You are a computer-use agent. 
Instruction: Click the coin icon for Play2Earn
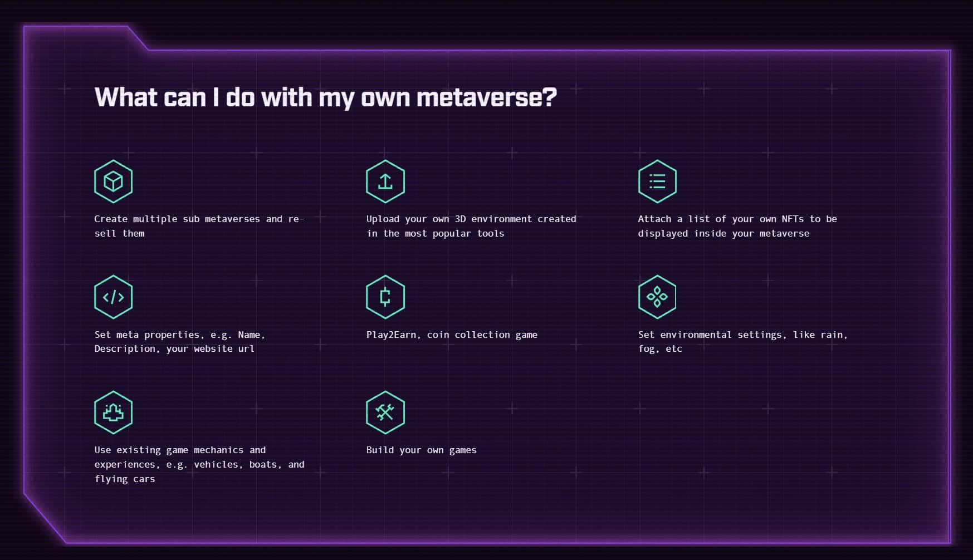(x=385, y=297)
